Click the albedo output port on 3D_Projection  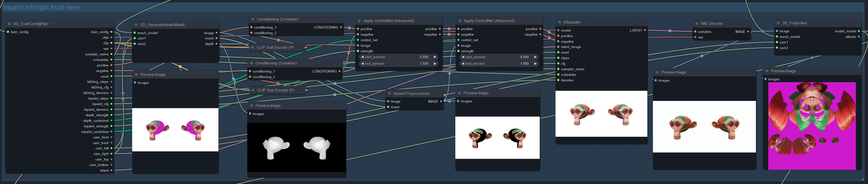pos(859,37)
